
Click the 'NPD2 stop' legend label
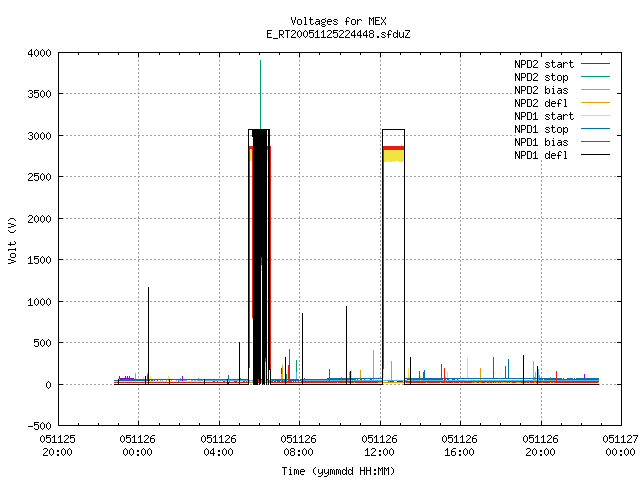pos(541,77)
